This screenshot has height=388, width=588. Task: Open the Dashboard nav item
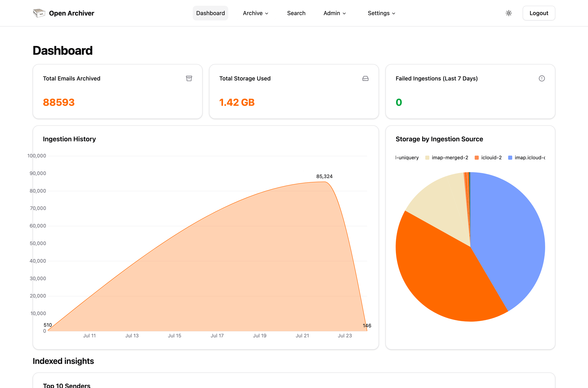[x=210, y=13]
